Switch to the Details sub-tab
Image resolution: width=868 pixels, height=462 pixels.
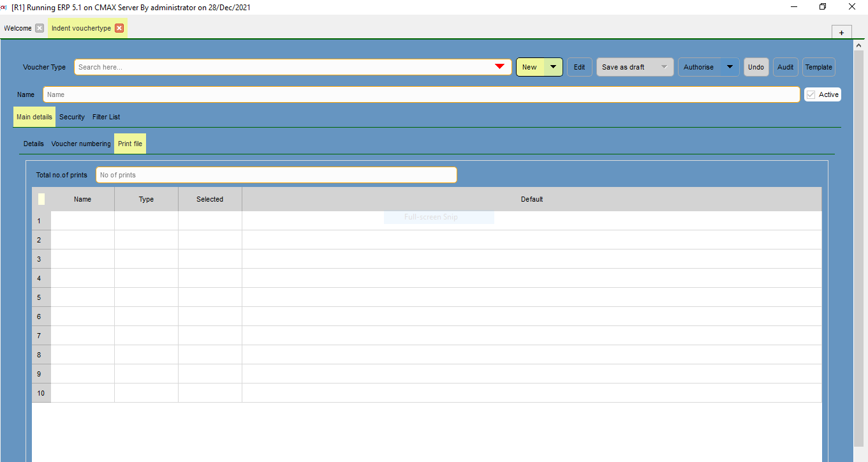tap(34, 144)
